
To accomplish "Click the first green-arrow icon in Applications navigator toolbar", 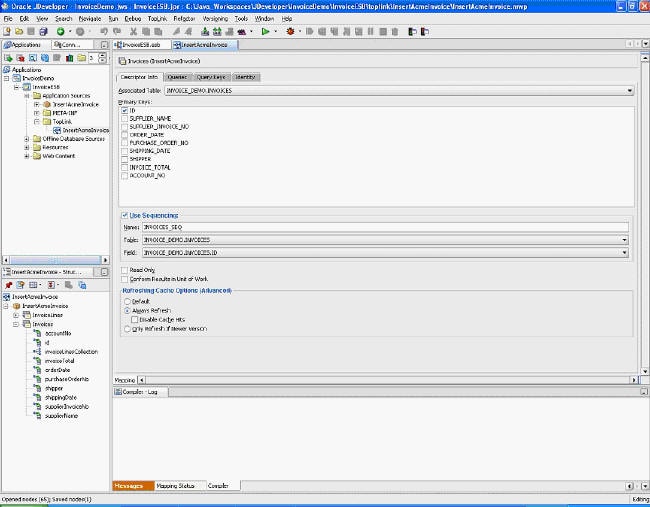I will [x=8, y=58].
